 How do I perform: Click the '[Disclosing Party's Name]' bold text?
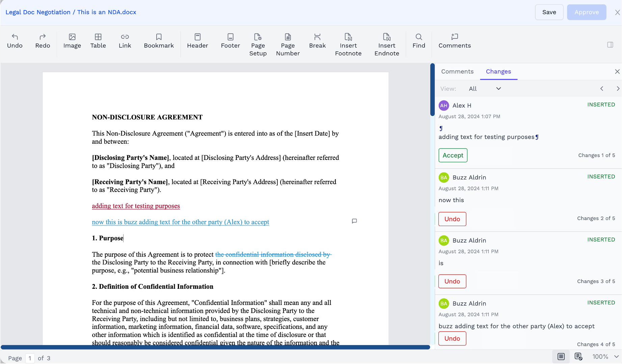click(131, 158)
